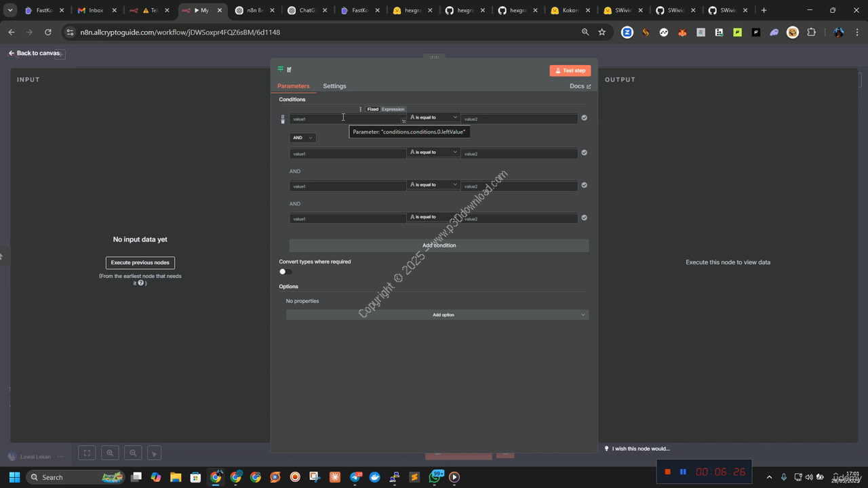This screenshot has height=488, width=868.
Task: Delete the first condition with trash icon
Action: (283, 121)
